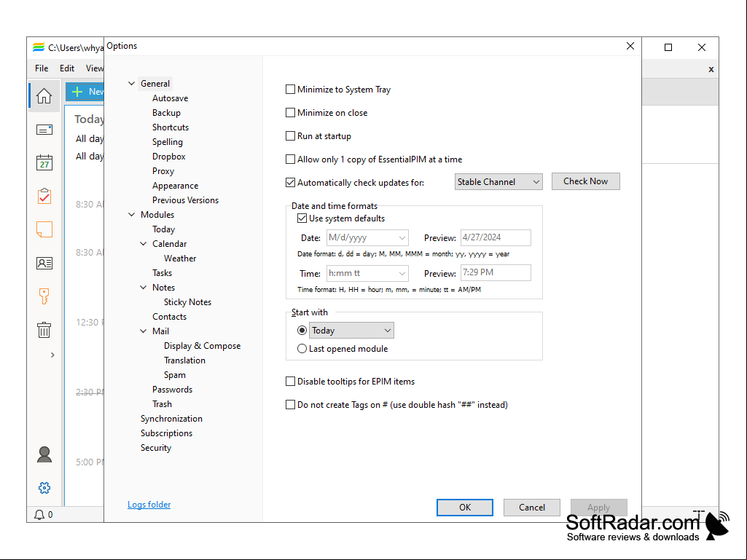The height and width of the screenshot is (560, 747).
Task: Select Backup in options tree
Action: 166,112
